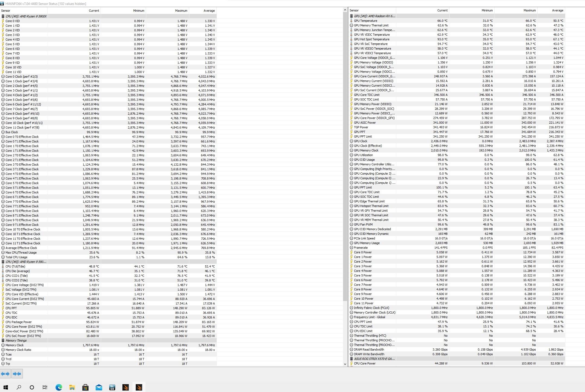Open File Explorer from taskbar

[72, 387]
